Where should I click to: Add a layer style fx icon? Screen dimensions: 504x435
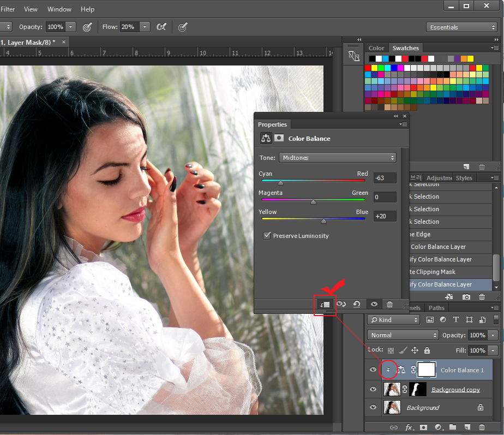coord(409,427)
